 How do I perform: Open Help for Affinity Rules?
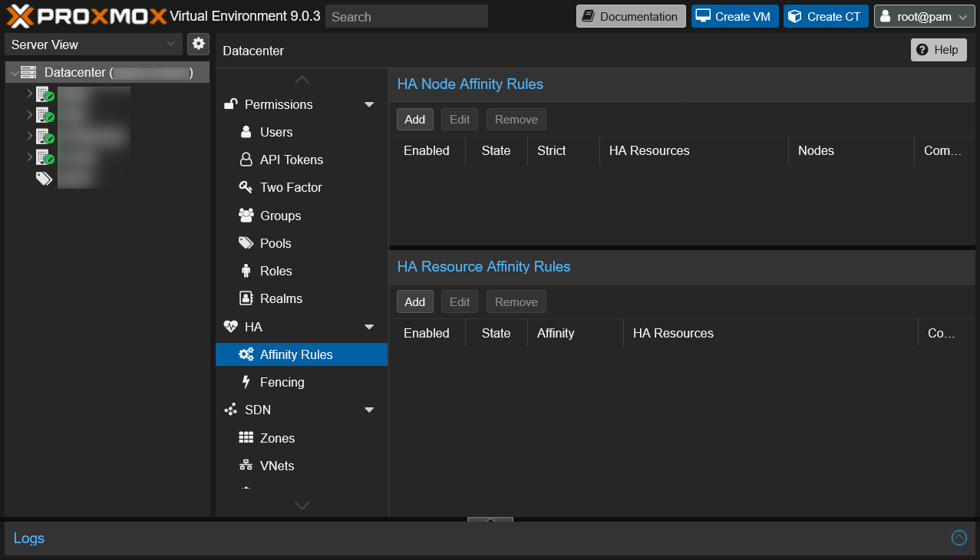(938, 49)
